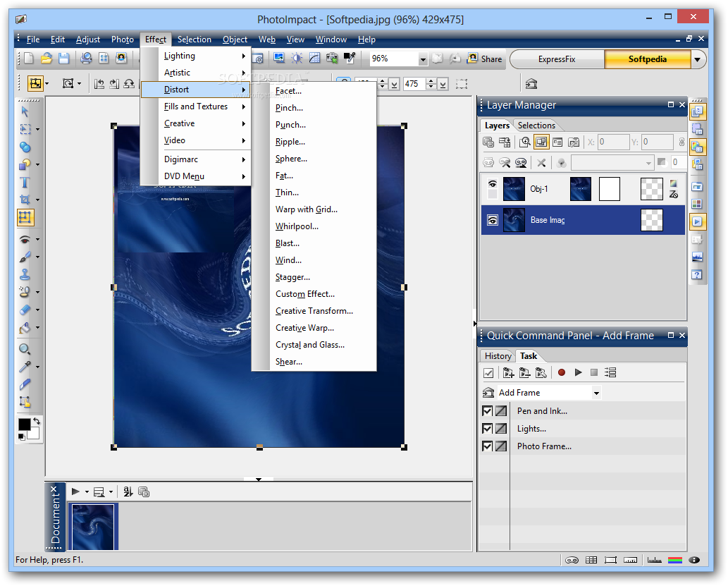Viewport: 728px width, 586px height.
Task: Toggle the Lights task checkbox
Action: [487, 429]
